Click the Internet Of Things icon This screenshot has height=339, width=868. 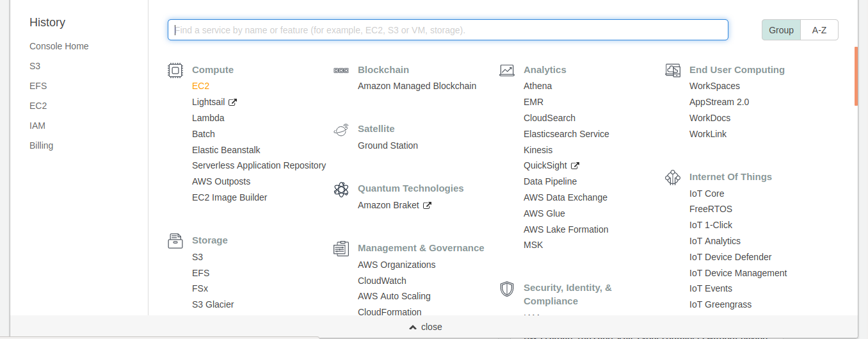point(673,177)
